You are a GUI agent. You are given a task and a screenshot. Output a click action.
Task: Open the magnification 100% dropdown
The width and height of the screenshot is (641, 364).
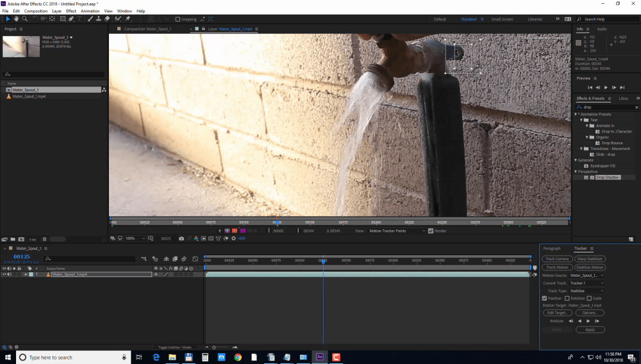(x=135, y=238)
